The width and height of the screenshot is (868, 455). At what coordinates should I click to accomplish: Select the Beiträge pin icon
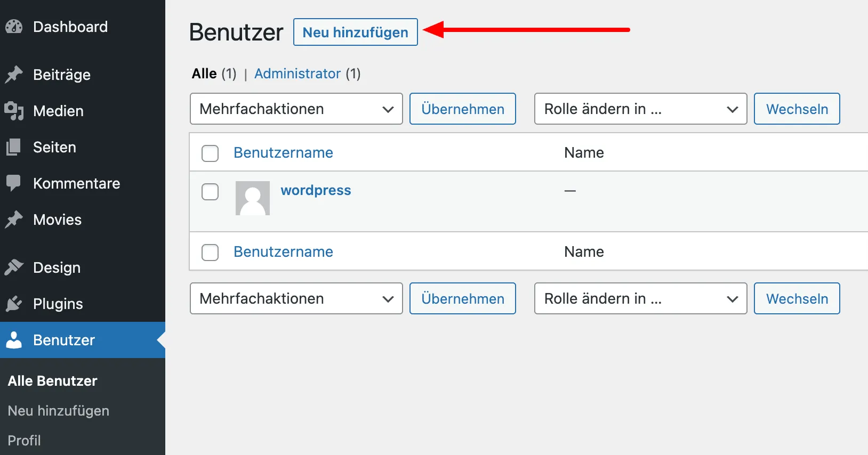pyautogui.click(x=14, y=75)
